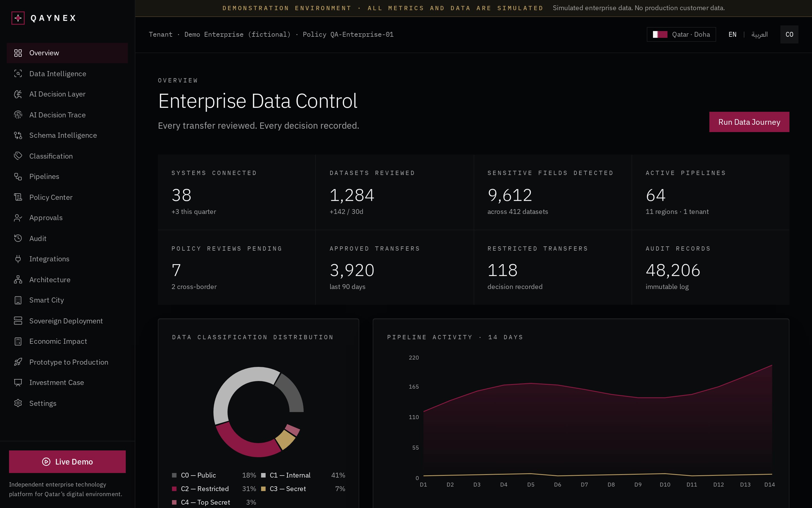Open the CO user avatar menu
The height and width of the screenshot is (508, 812).
click(x=789, y=34)
